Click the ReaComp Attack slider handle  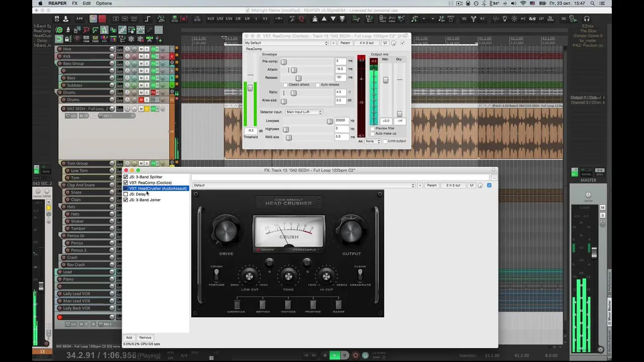coord(294,70)
